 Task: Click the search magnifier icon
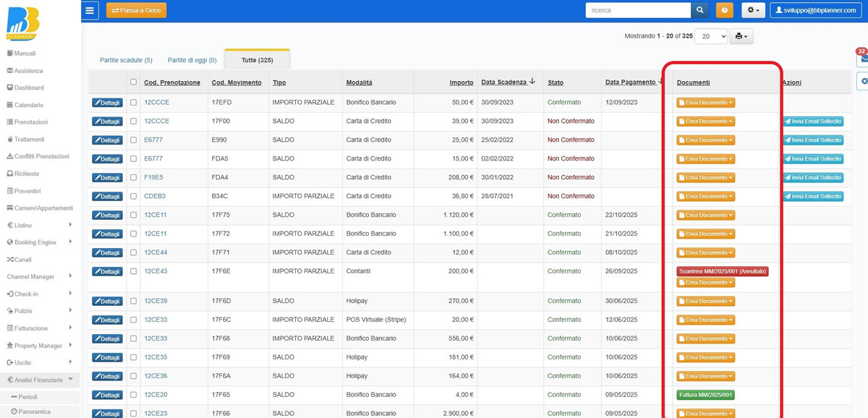[700, 10]
